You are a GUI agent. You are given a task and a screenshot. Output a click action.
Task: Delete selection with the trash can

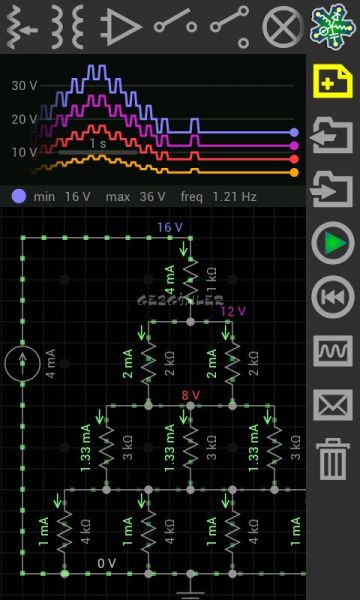pos(333,459)
